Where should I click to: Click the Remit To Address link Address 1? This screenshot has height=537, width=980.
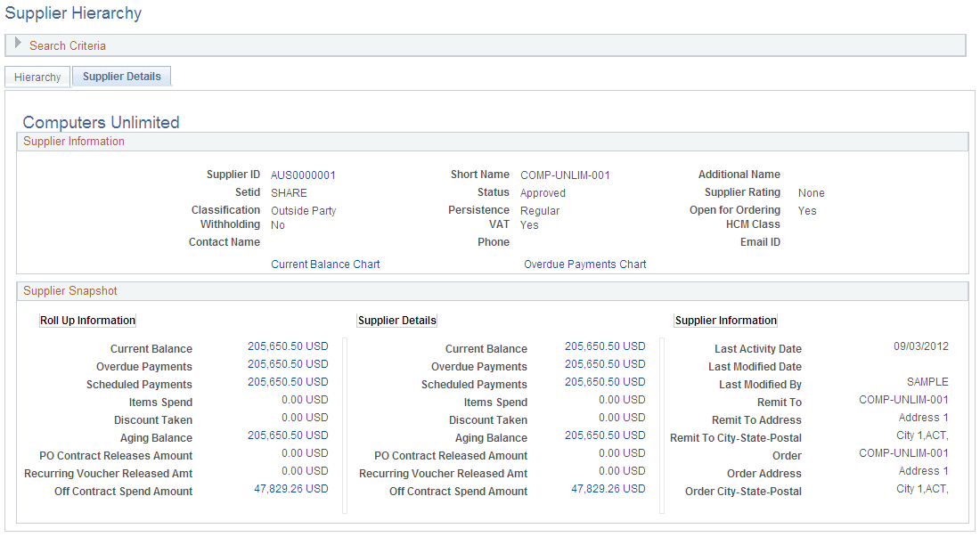pyautogui.click(x=925, y=417)
